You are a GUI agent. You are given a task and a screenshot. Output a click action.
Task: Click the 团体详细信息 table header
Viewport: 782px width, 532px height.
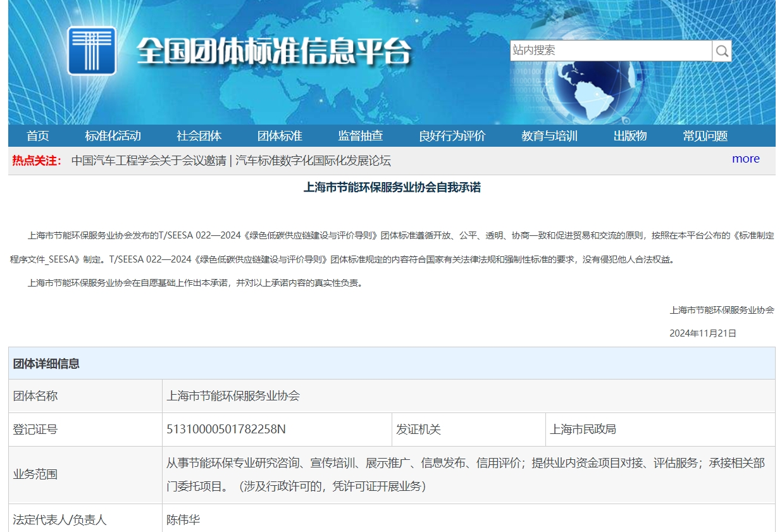[46, 364]
